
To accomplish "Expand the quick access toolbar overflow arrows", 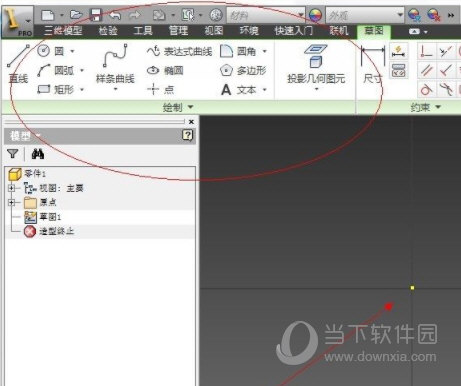I will tap(451, 15).
